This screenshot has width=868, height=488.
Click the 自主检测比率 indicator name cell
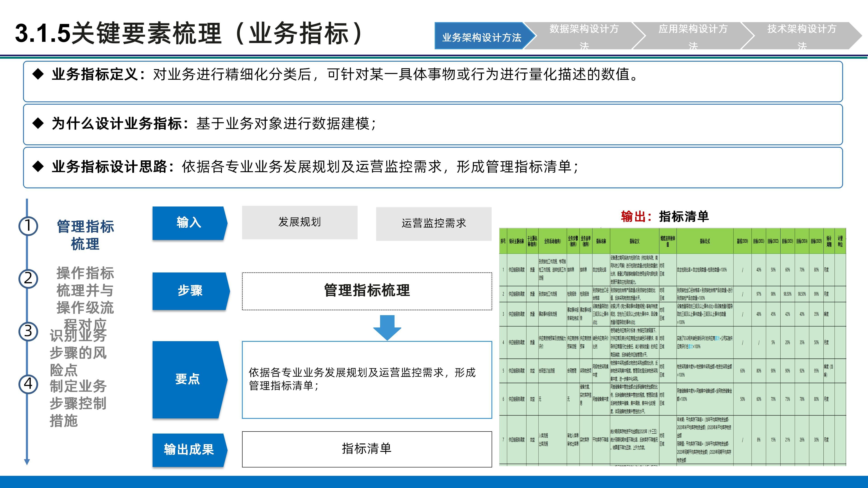tap(601, 270)
